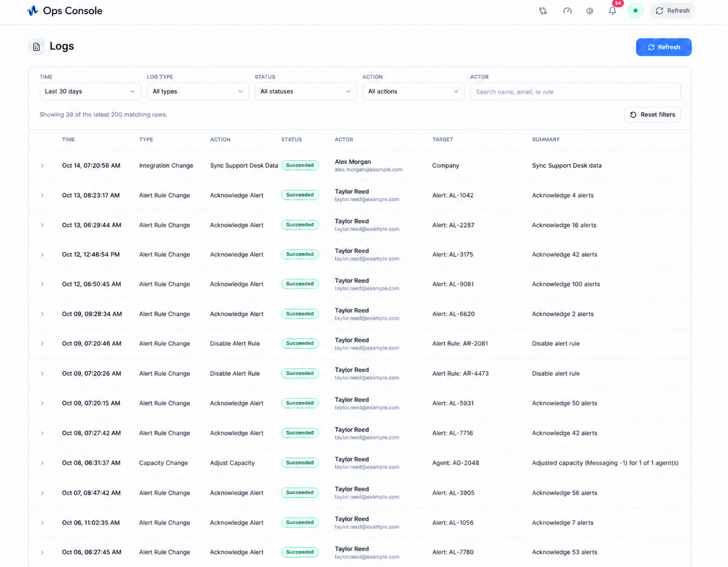The height and width of the screenshot is (567, 728).
Task: Expand the Oct 09, 07:20:26 AM log row
Action: [x=42, y=373]
